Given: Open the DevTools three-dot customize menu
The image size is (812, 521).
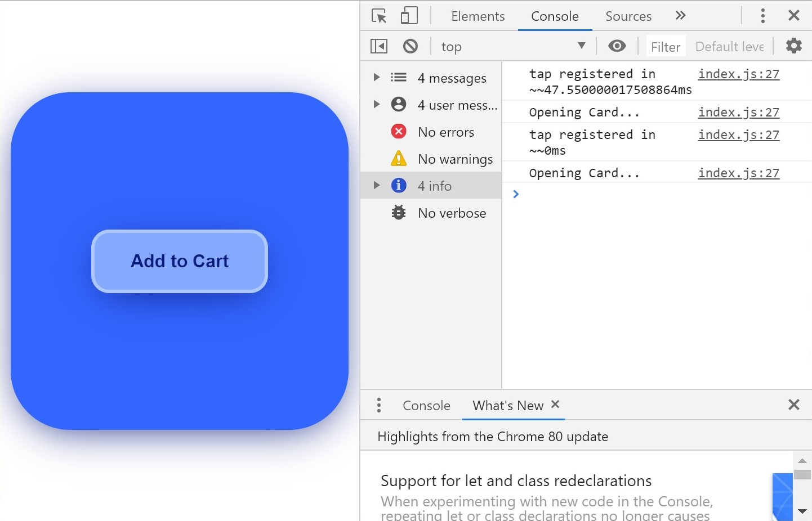Looking at the screenshot, I should click(763, 16).
